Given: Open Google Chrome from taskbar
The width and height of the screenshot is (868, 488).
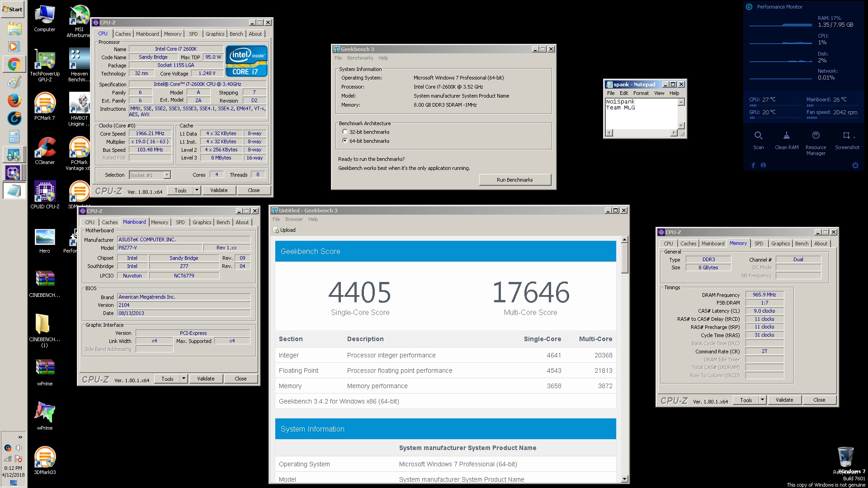Looking at the screenshot, I should click(14, 65).
